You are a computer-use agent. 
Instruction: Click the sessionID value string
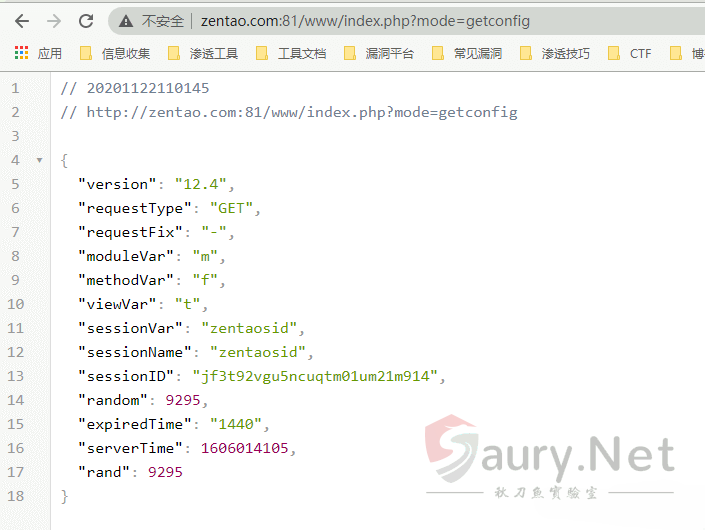(319, 376)
